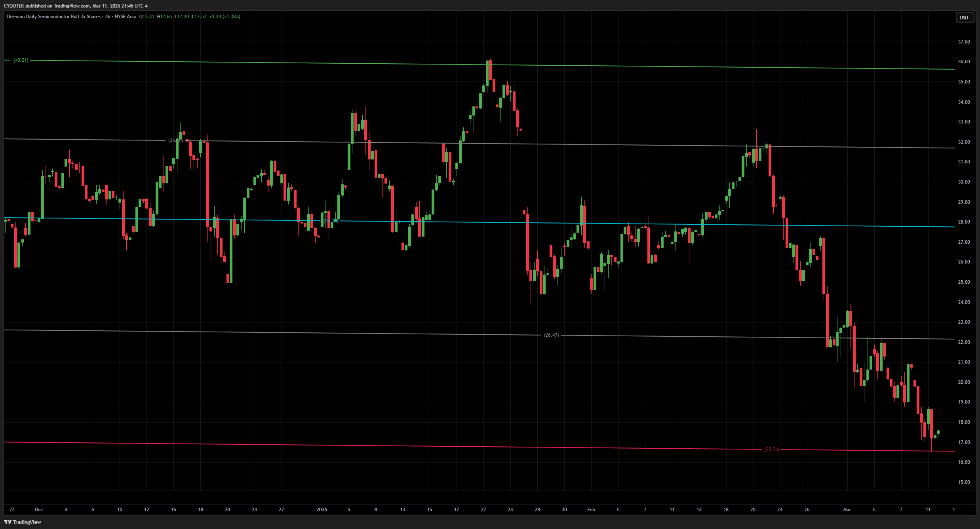The height and width of the screenshot is (529, 980).
Task: Click the 4 date label after Dec
Action: (x=66, y=510)
